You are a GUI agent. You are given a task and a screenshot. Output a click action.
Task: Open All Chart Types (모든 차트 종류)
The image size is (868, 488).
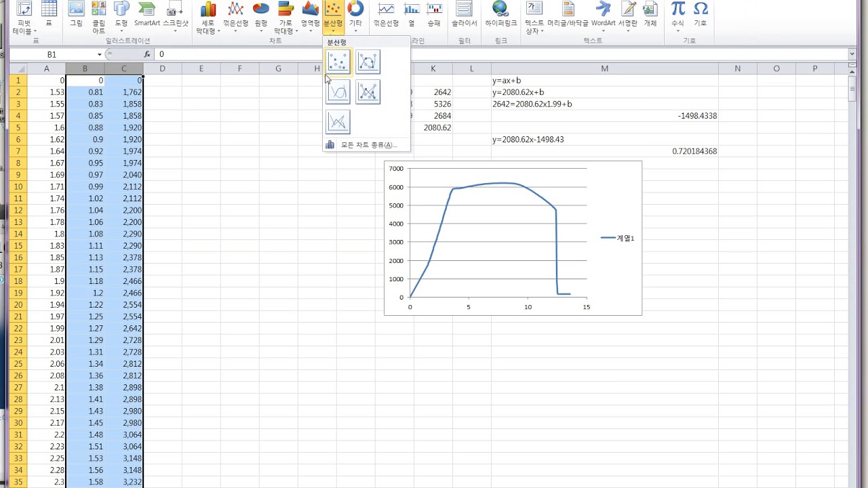pos(367,144)
